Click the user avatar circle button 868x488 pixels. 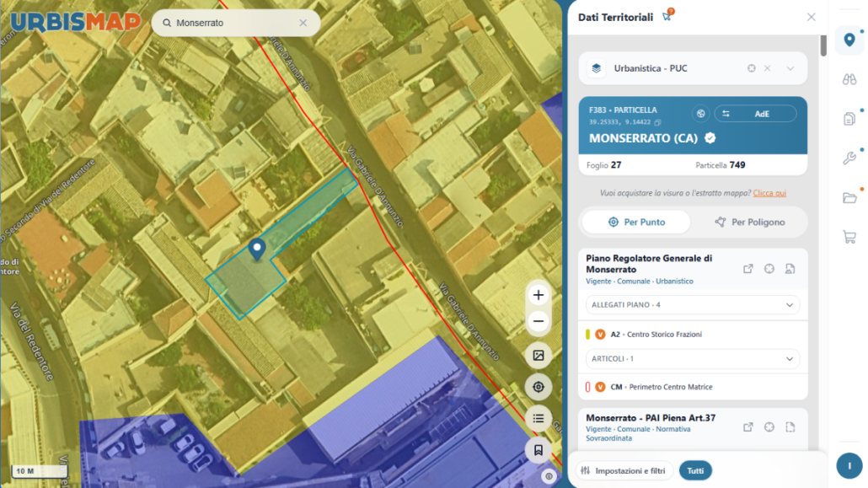coord(849,465)
